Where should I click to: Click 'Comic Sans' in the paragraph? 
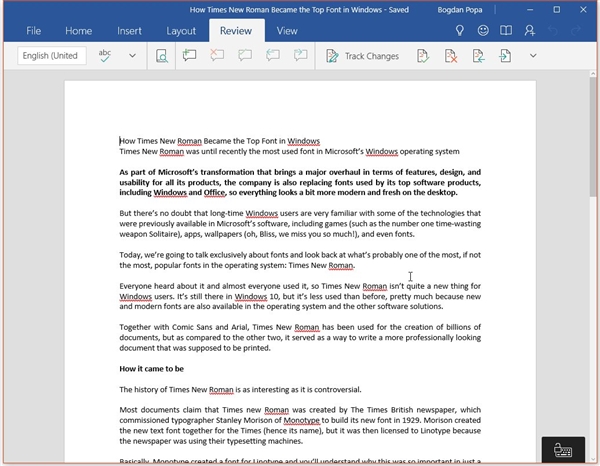click(x=192, y=327)
